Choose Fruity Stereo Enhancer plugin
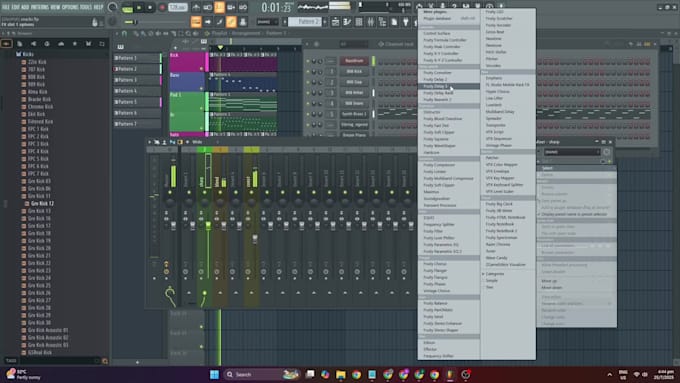 449,324
